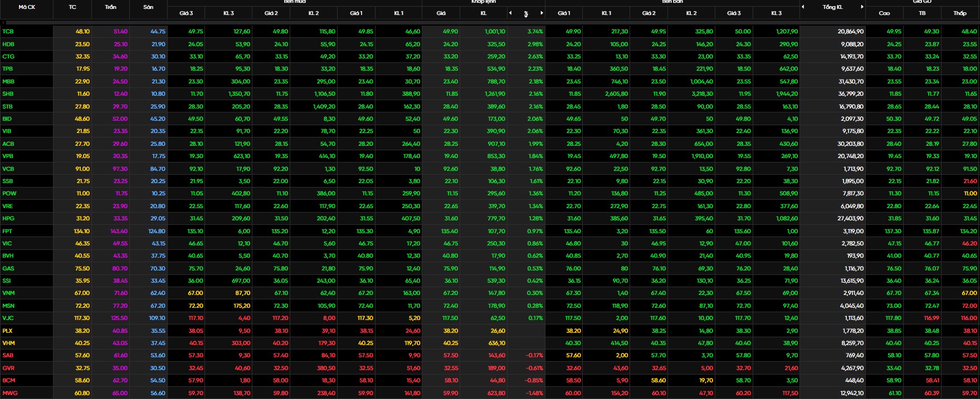This screenshot has width=980, height=399.
Task: Open the FPT ticker
Action: tap(7, 231)
